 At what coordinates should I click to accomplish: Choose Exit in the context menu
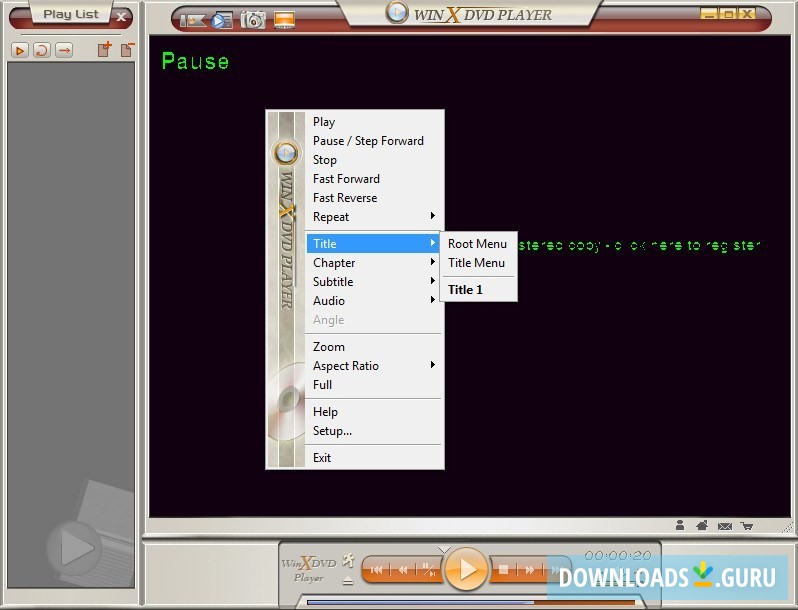tap(375, 458)
